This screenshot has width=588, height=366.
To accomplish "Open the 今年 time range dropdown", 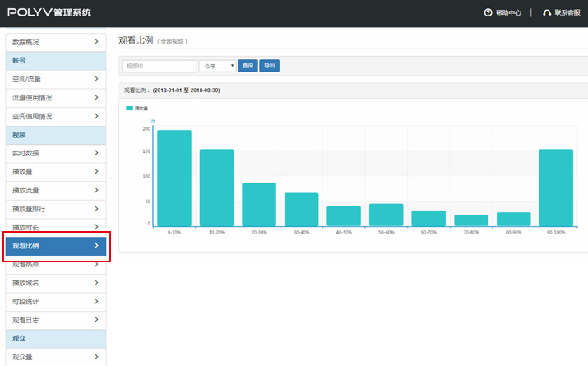I will tap(217, 66).
